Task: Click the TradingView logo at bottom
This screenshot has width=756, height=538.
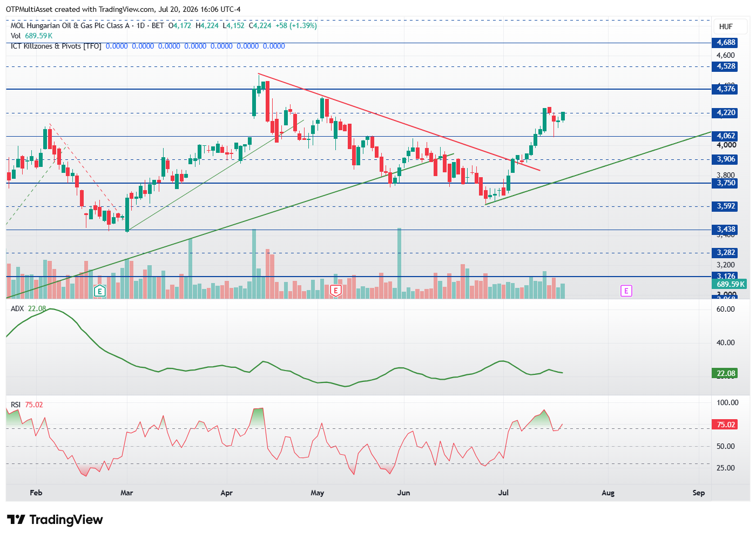Action: pyautogui.click(x=55, y=520)
